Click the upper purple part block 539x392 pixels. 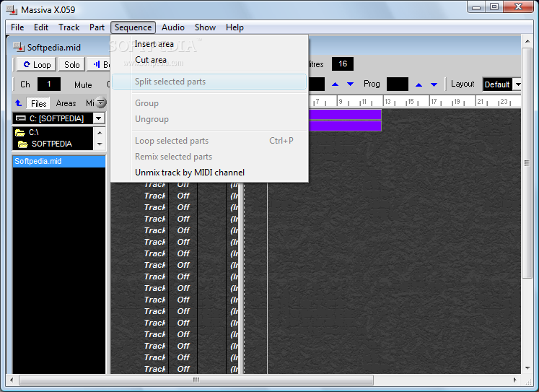coord(345,114)
